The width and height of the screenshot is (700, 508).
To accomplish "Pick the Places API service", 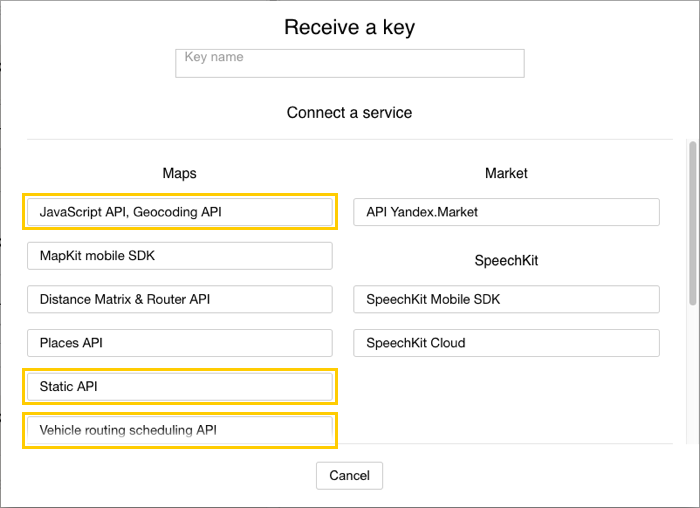I will point(180,343).
